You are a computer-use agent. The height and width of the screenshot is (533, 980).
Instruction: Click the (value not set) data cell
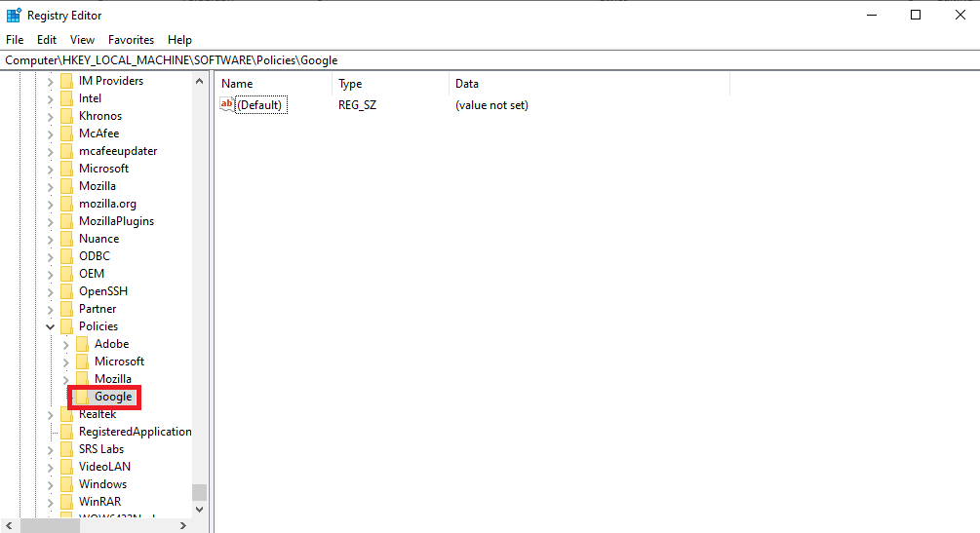click(491, 105)
